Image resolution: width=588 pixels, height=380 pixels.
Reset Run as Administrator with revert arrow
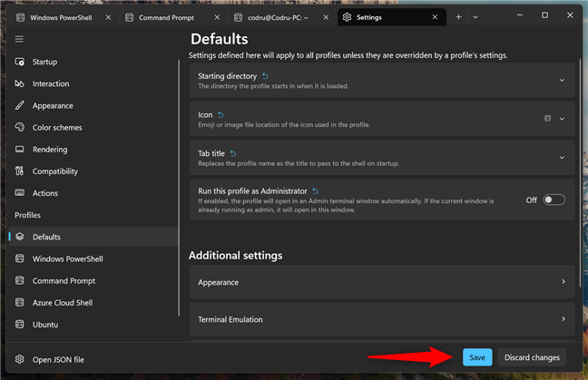click(x=315, y=191)
